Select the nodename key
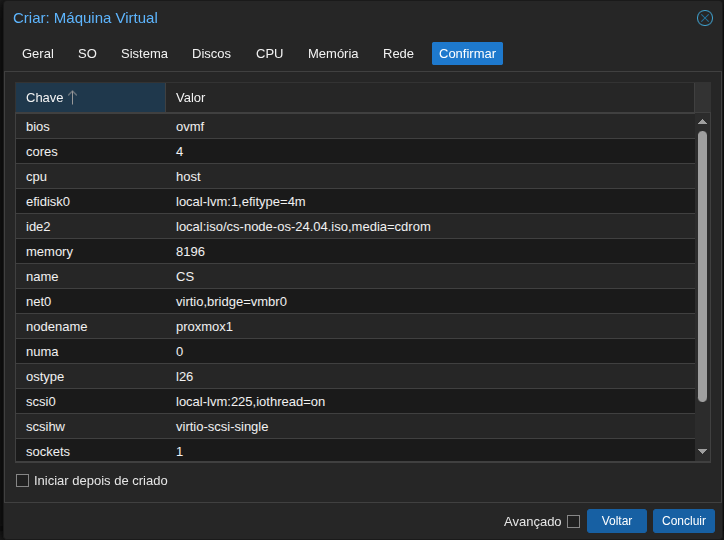The width and height of the screenshot is (724, 540). [56, 326]
